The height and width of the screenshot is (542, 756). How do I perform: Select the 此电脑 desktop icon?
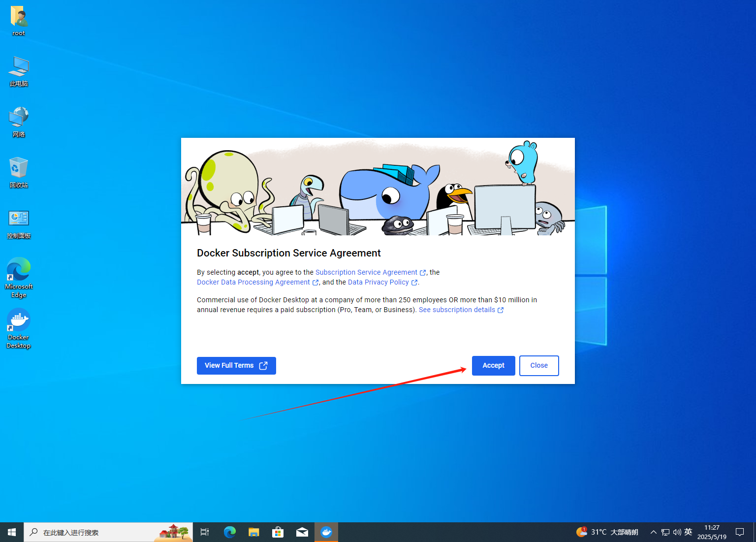coord(19,72)
